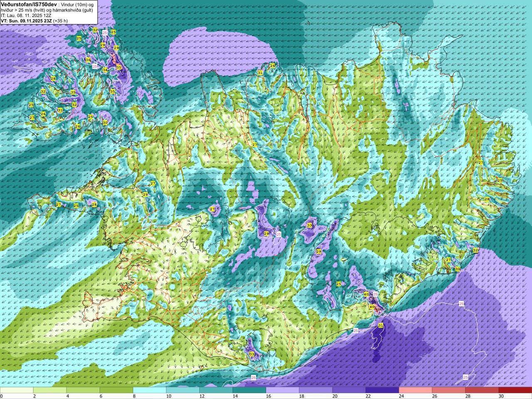Click legend tick number 6

[x=101, y=396]
